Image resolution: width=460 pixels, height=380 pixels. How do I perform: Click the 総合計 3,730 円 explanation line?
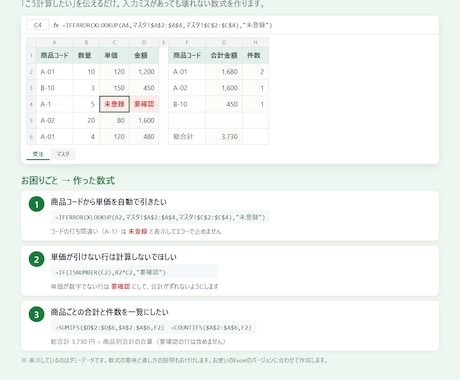point(139,341)
